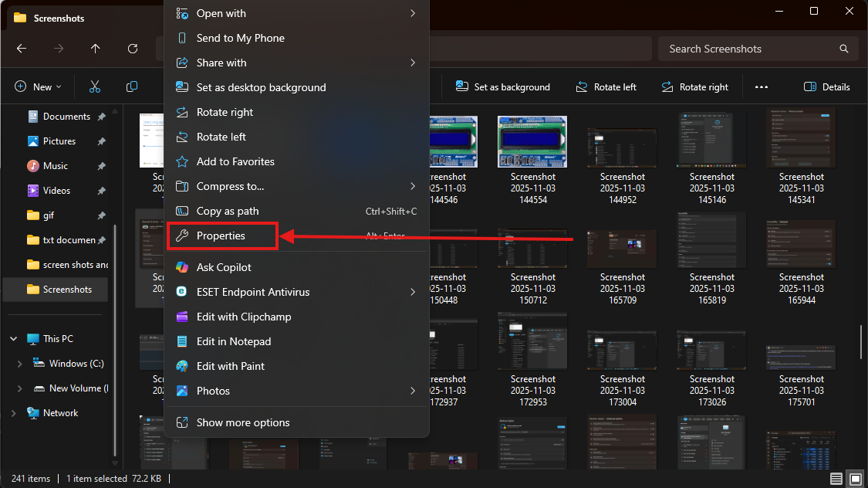Image resolution: width=868 pixels, height=488 pixels.
Task: Expand the Windows (C:) drive node
Action: click(20, 364)
